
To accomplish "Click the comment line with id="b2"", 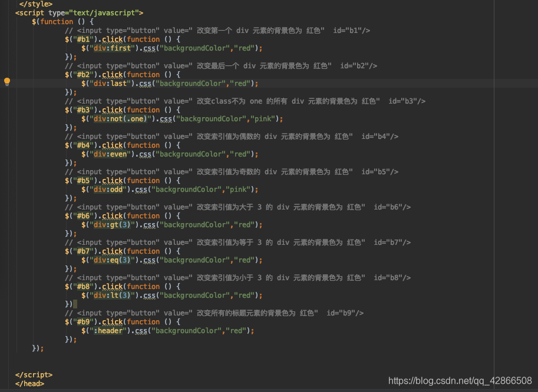I will coord(221,66).
